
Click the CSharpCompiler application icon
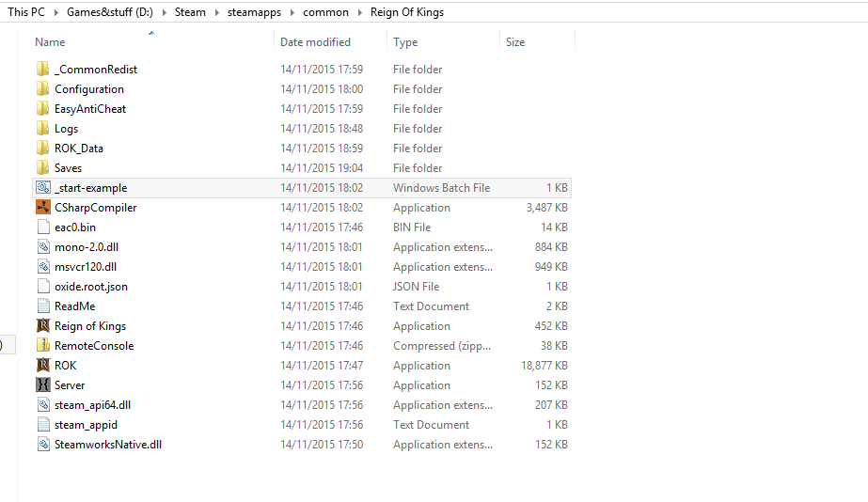[43, 208]
